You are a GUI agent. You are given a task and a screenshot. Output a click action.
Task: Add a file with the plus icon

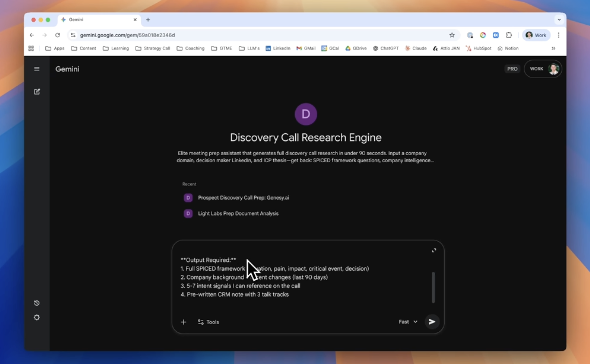(183, 322)
